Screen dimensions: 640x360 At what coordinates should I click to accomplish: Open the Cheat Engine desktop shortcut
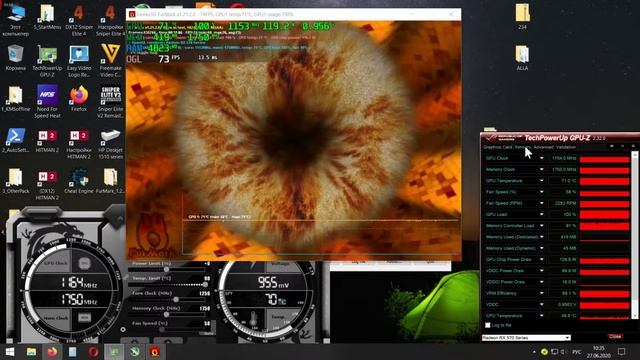point(79,181)
